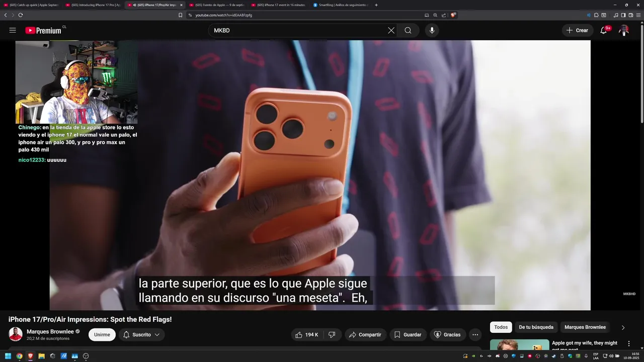Start voice search with microphone
644x362 pixels.
click(432, 30)
